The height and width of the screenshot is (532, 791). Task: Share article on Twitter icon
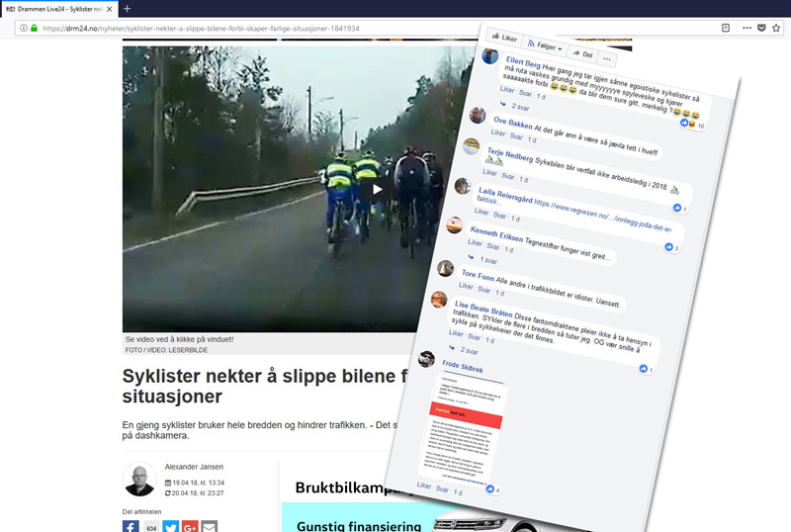coord(170,526)
